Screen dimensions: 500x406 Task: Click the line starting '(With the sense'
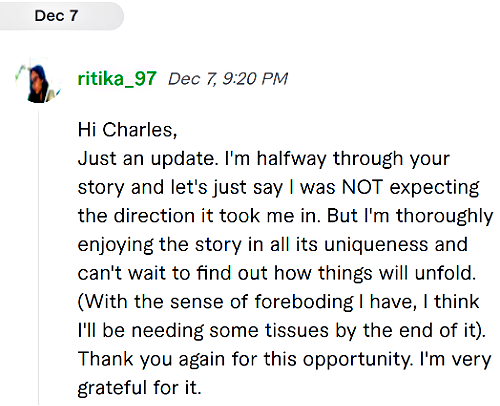pyautogui.click(x=279, y=302)
